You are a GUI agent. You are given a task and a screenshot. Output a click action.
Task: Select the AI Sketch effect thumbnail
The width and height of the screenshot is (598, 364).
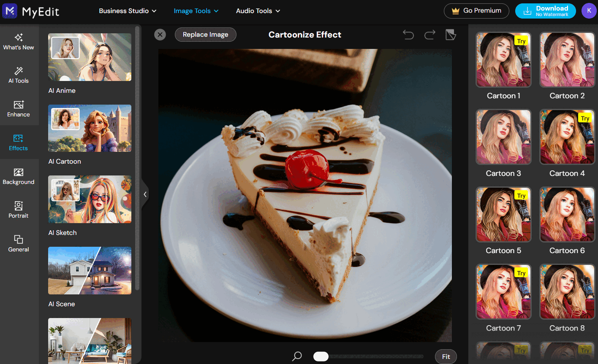pyautogui.click(x=90, y=200)
